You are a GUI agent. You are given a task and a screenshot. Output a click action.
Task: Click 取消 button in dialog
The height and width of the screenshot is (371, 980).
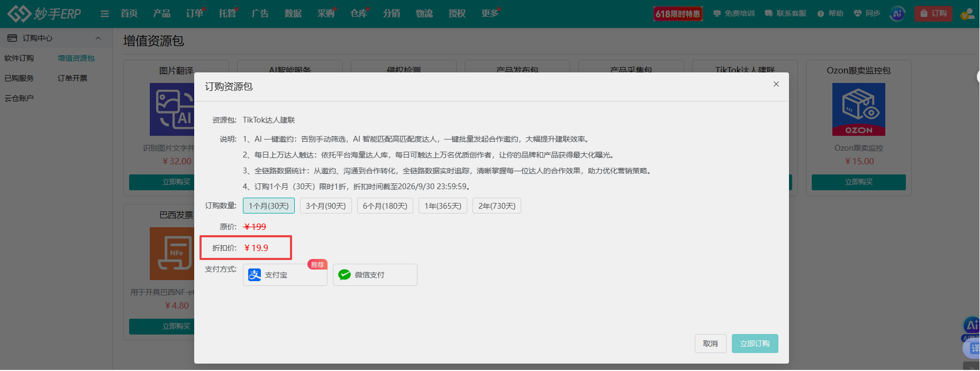point(711,344)
